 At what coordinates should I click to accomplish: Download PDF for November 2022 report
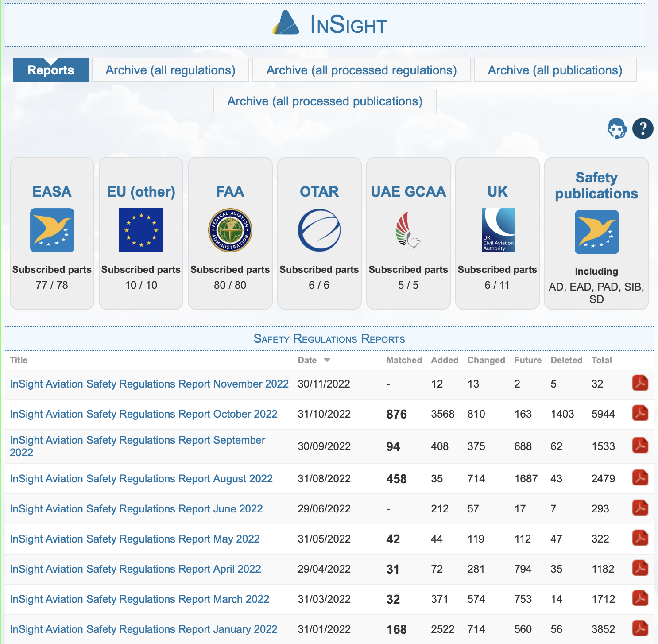[640, 383]
